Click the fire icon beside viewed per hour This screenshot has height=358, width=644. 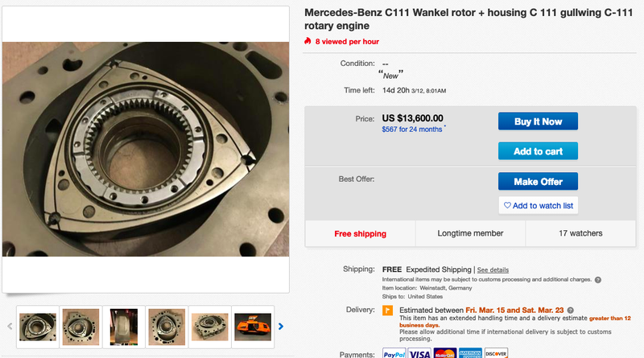pos(308,41)
